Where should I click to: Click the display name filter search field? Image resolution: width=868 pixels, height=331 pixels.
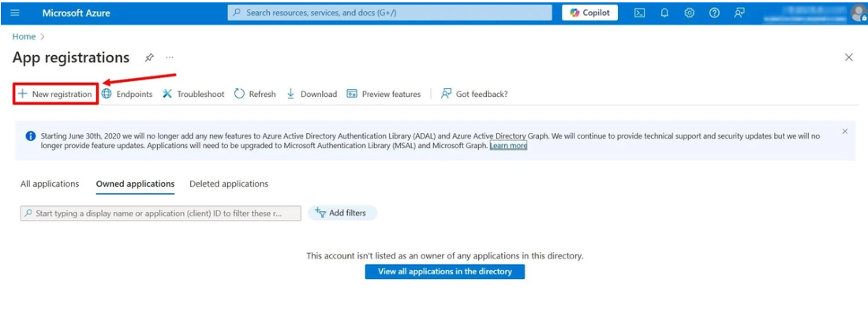pyautogui.click(x=160, y=214)
